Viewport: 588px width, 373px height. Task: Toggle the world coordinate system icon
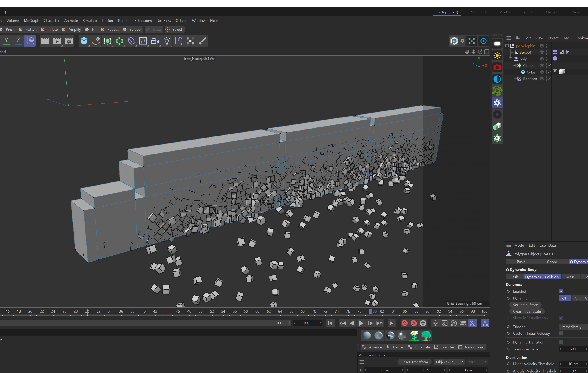tap(30, 41)
